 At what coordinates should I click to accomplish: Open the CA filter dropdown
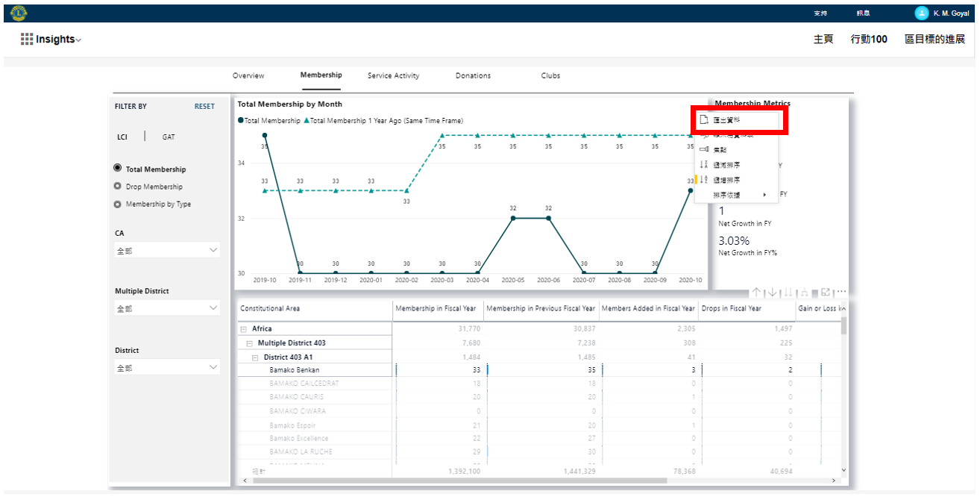[x=167, y=251]
